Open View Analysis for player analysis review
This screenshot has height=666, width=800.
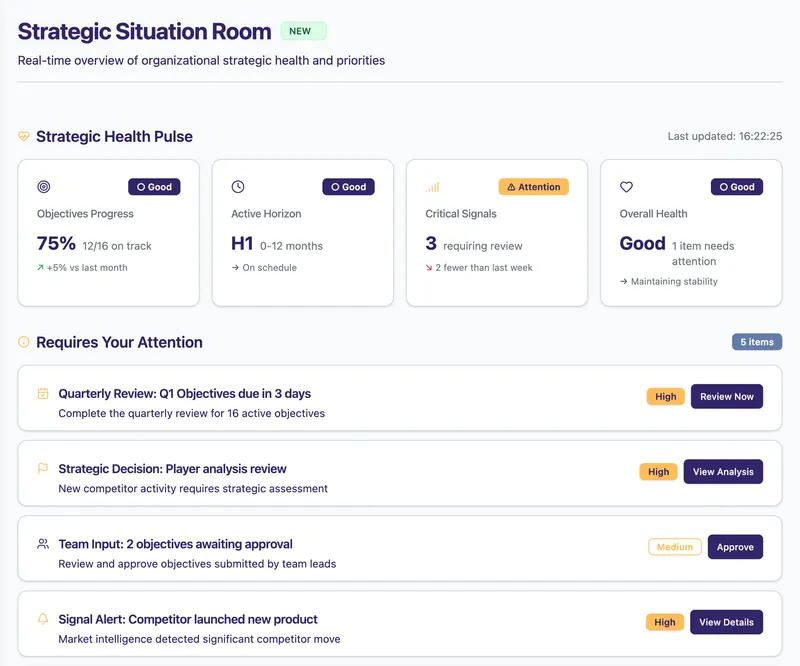[x=723, y=472]
